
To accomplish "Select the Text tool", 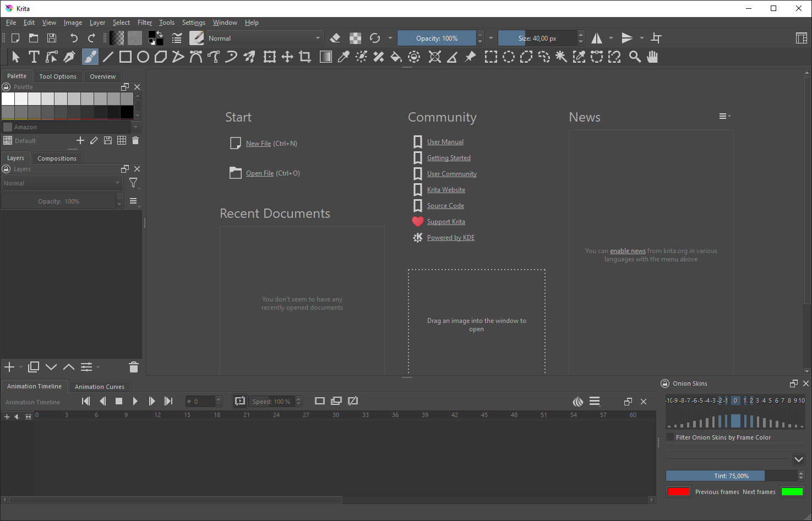I will tap(34, 57).
